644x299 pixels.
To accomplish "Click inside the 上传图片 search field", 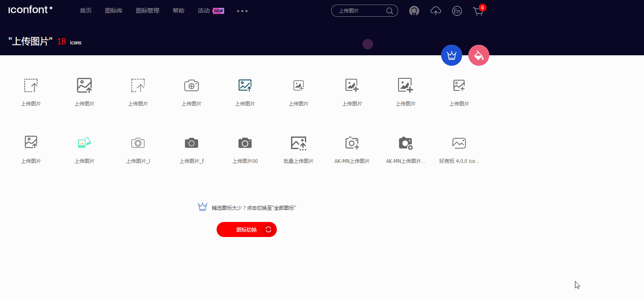I will click(x=360, y=10).
